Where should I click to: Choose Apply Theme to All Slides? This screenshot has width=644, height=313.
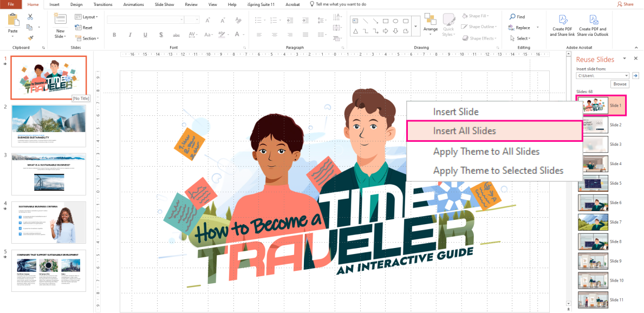click(x=494, y=151)
